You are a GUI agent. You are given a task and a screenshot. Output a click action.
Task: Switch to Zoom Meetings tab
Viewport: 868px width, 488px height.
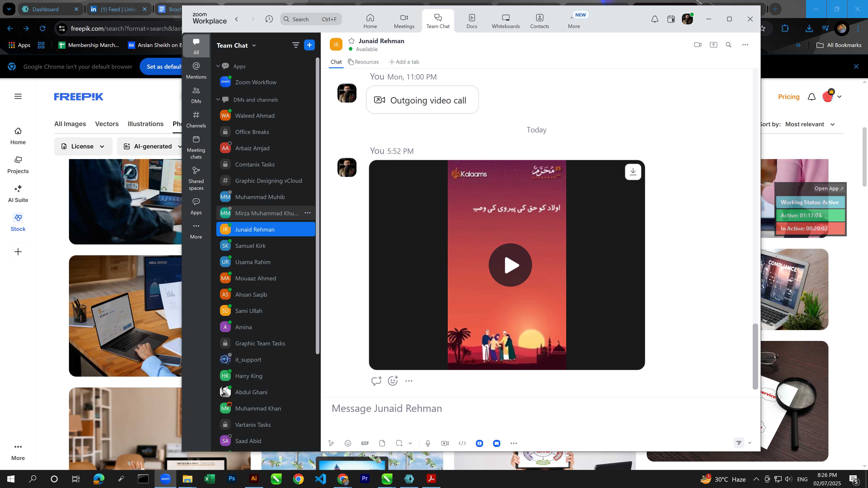click(x=404, y=21)
